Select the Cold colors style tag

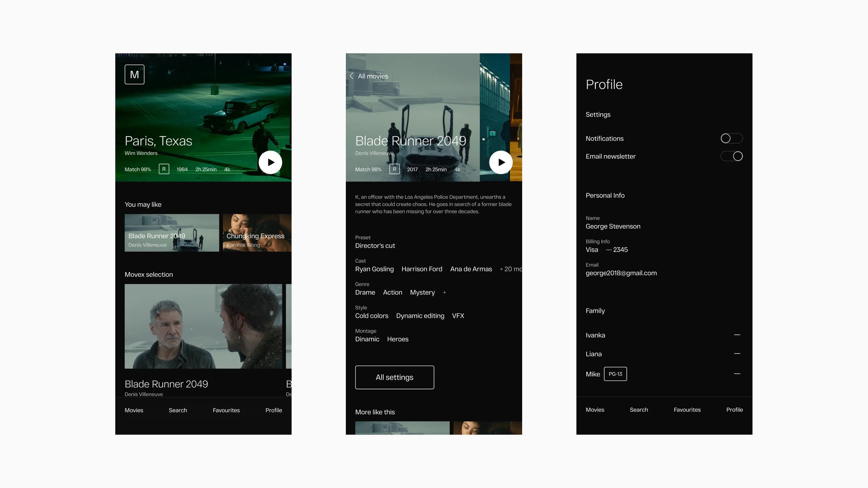pos(372,316)
